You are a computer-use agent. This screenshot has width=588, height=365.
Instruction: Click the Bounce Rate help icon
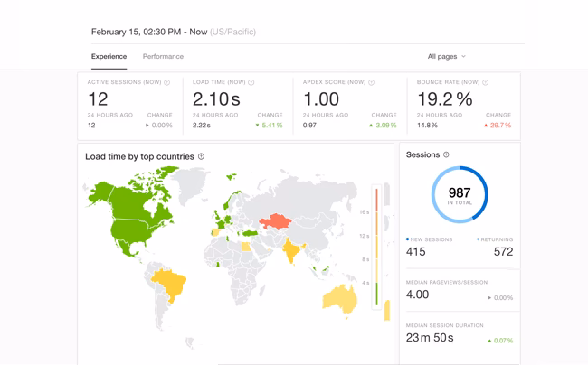pyautogui.click(x=485, y=82)
